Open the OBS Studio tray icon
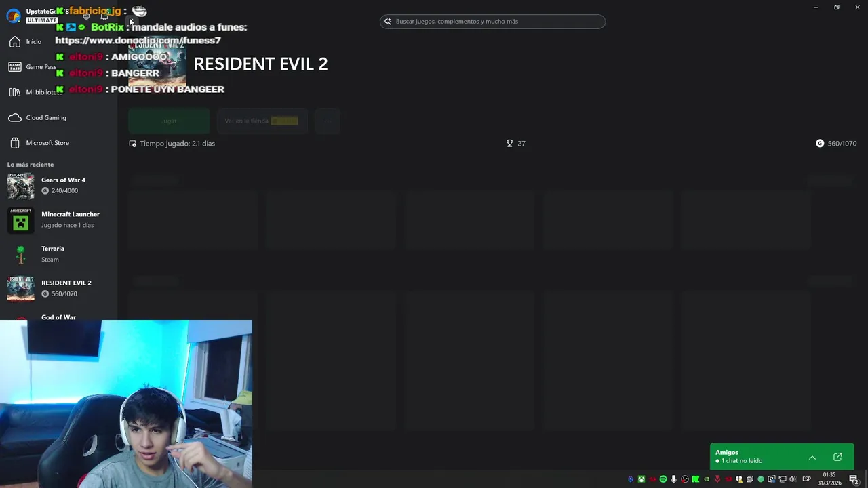The width and height of the screenshot is (868, 488). (x=685, y=479)
